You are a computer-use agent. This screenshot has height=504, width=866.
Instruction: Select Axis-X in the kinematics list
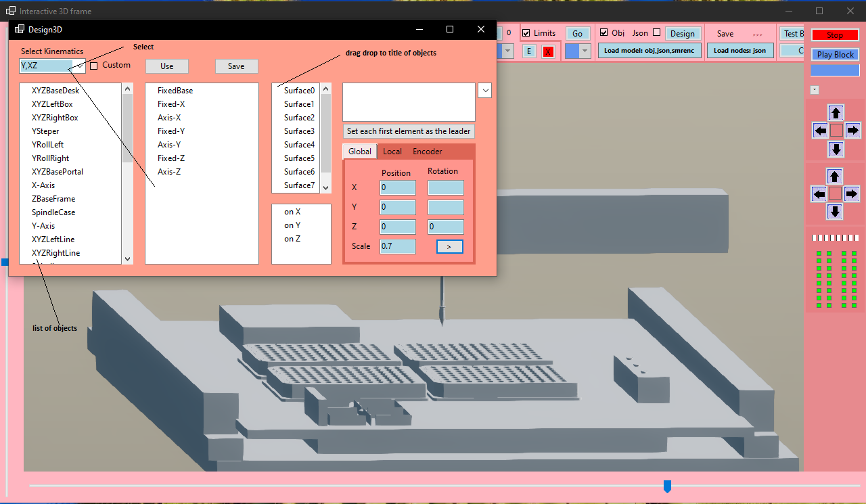(x=169, y=118)
